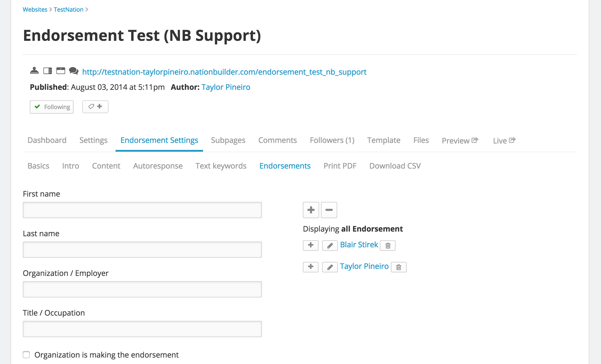Expand Blair Stirek's row with plus button

tap(311, 246)
